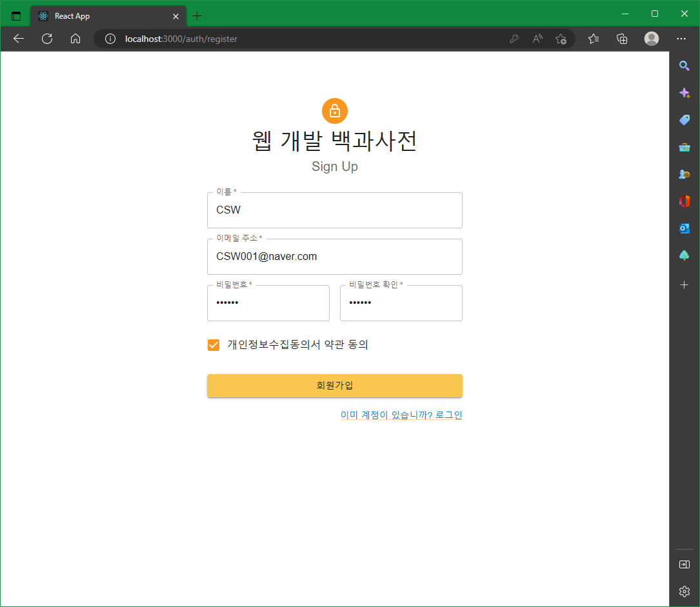This screenshot has width=700, height=607.
Task: Open the Tools toolbox icon in sidebar
Action: tap(684, 146)
